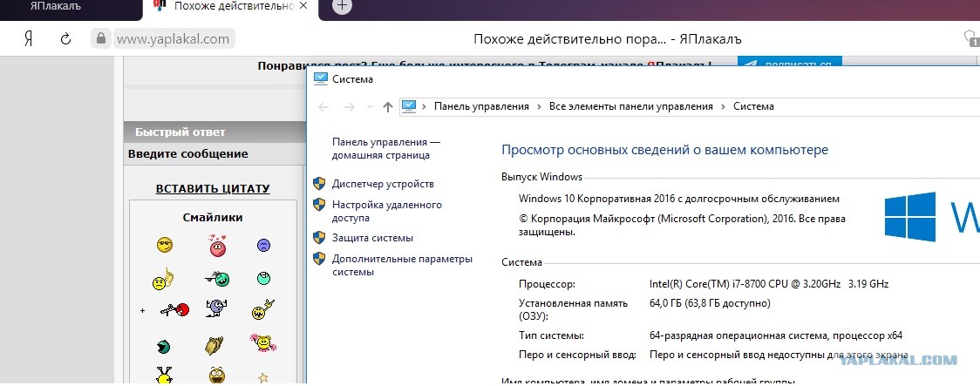
Task: Close the 'Похоже действительно' tab
Action: [303, 6]
